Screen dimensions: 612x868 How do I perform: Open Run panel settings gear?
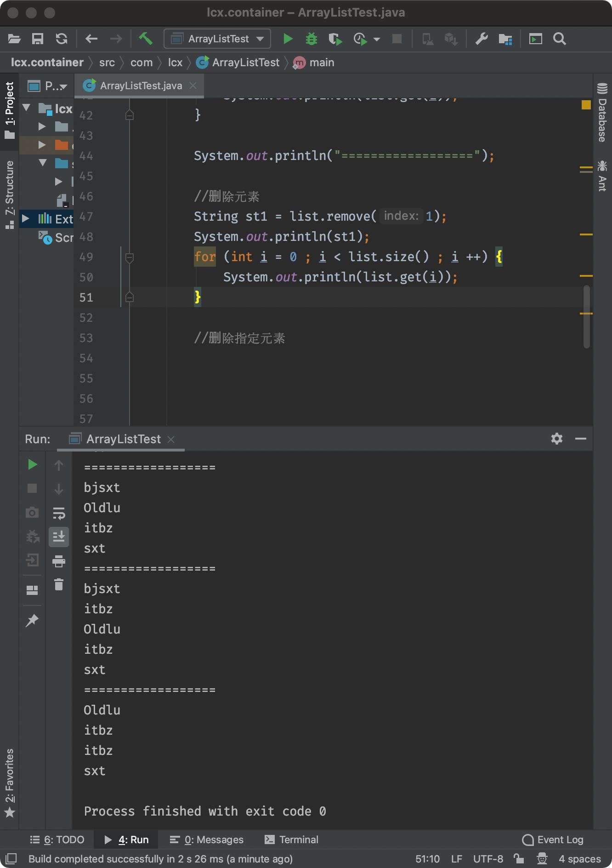point(557,439)
